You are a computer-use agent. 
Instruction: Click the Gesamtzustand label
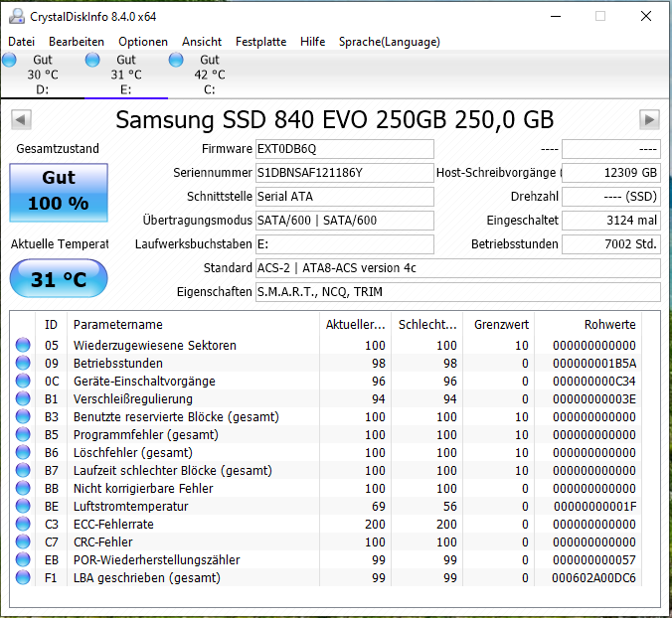pyautogui.click(x=58, y=149)
